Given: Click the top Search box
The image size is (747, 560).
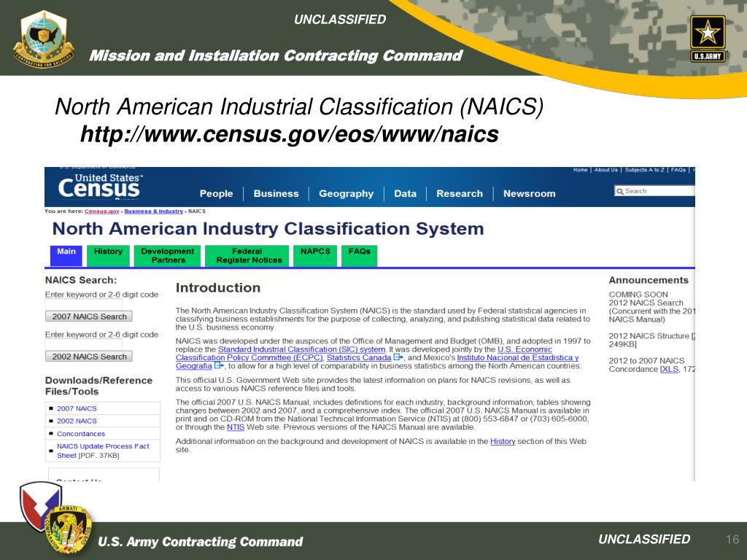Looking at the screenshot, I should 655,191.
